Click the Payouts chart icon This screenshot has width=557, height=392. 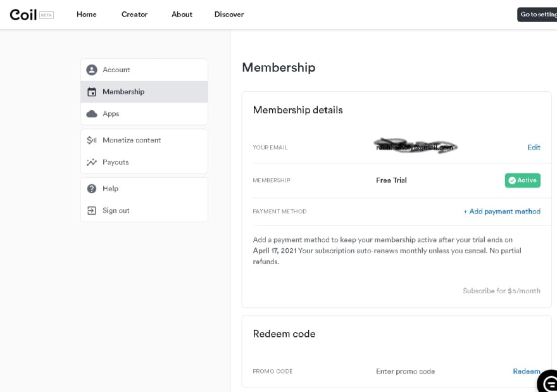pos(92,162)
